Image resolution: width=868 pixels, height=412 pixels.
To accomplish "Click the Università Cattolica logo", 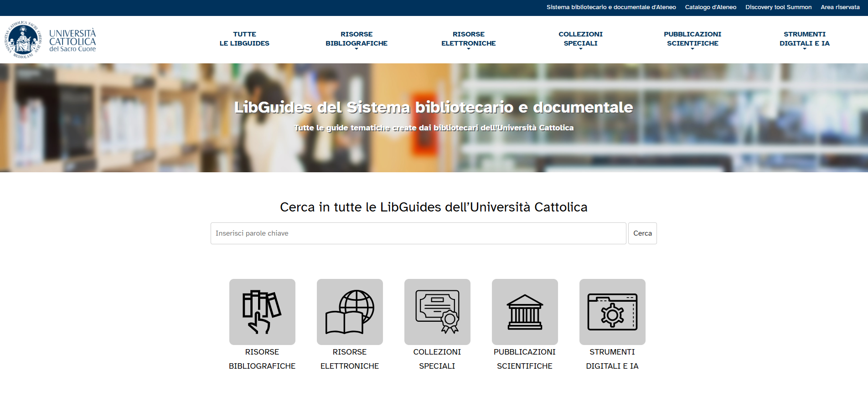I will click(x=50, y=40).
